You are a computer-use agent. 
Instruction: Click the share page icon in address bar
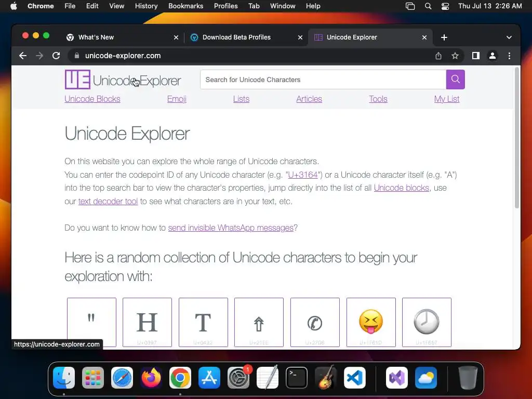[x=438, y=56]
